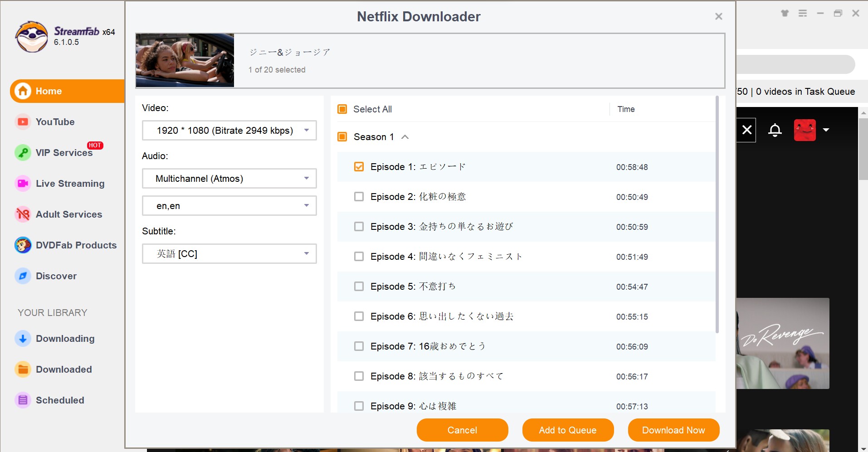This screenshot has width=868, height=452.
Task: Check the Episode 2 checkbox
Action: pos(359,197)
